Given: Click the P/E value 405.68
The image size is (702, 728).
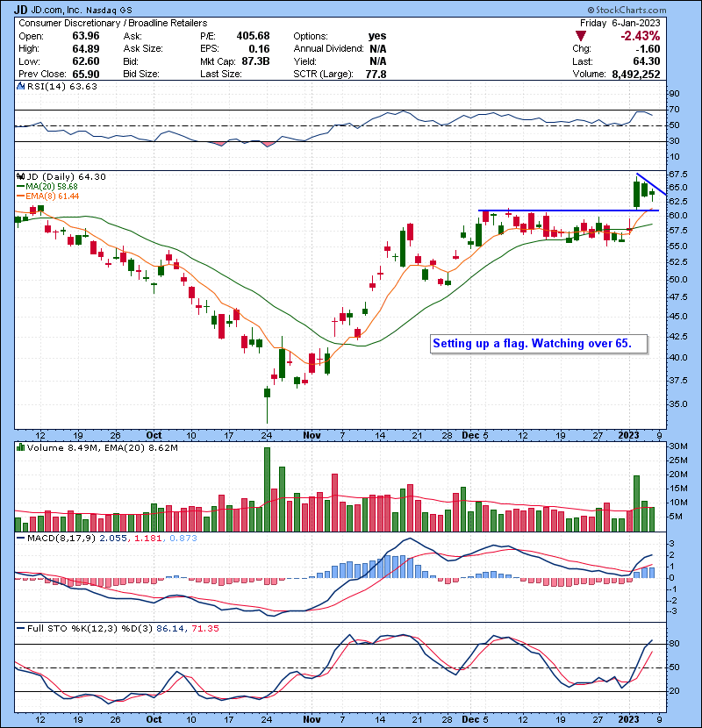Looking at the screenshot, I should click(x=254, y=36).
